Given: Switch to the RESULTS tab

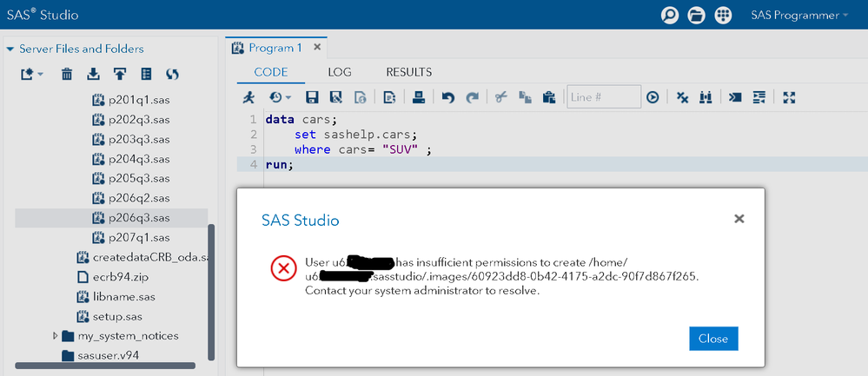Looking at the screenshot, I should [408, 72].
